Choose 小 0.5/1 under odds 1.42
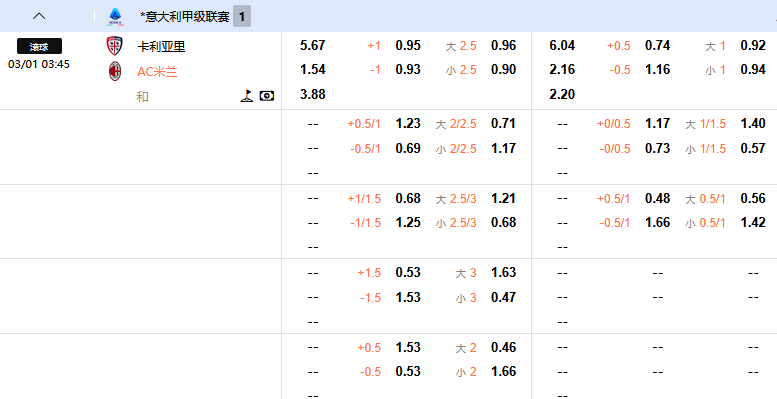777x399 pixels. tap(753, 223)
